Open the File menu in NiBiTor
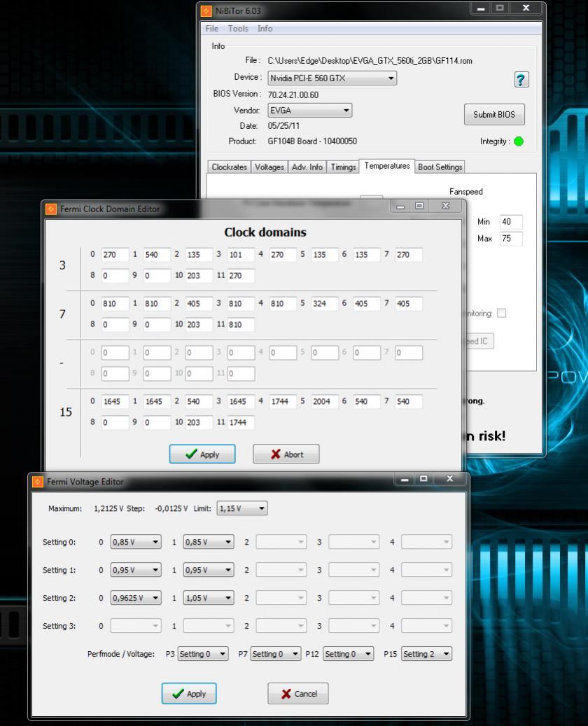588x726 pixels. [211, 28]
